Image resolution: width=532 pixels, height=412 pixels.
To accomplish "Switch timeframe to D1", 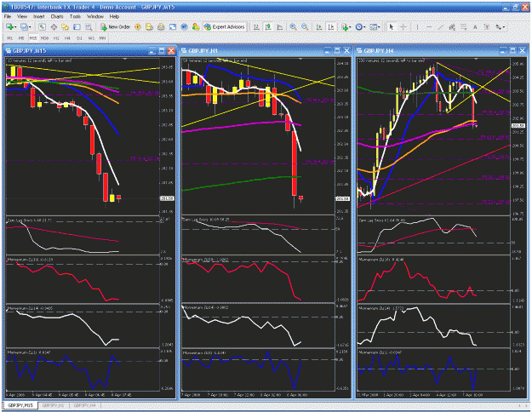I will coord(79,38).
